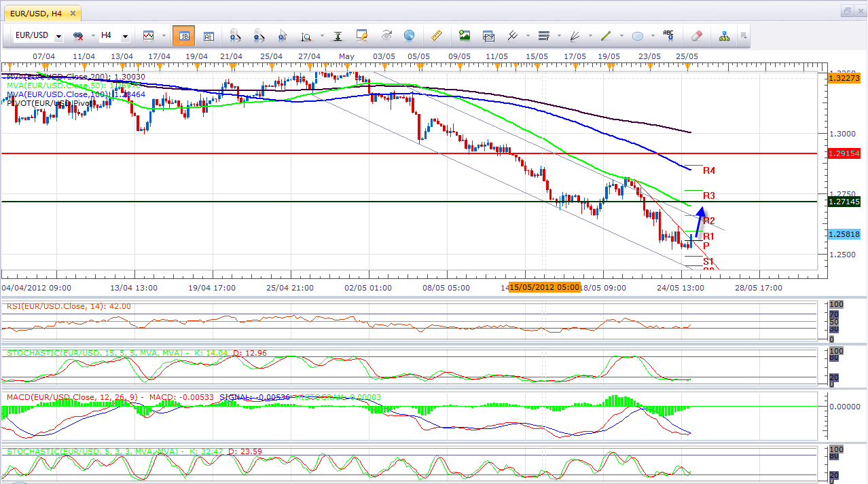Click the 1.32273 orange price label
This screenshot has height=484, width=868.
click(844, 78)
